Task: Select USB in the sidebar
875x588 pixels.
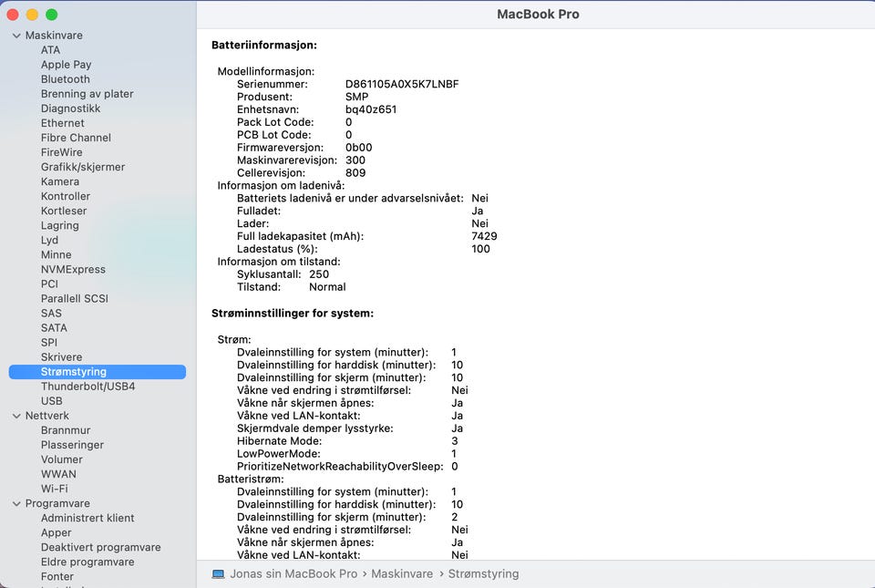Action: tap(51, 400)
